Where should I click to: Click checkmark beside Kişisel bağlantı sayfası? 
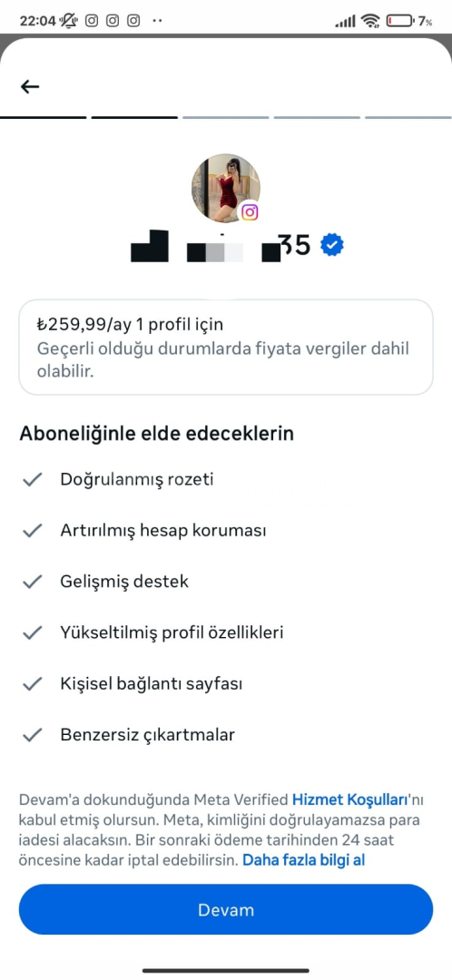(32, 684)
